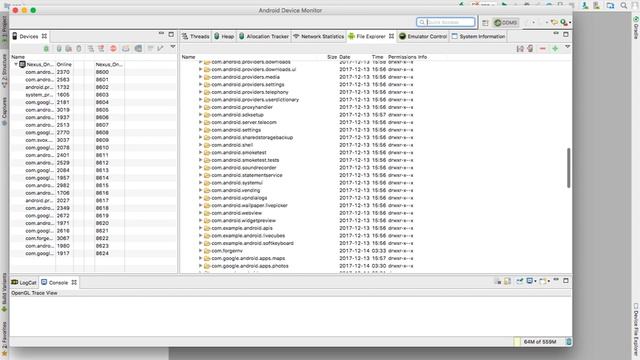Click the garbage collector icon in status bar

click(x=569, y=342)
